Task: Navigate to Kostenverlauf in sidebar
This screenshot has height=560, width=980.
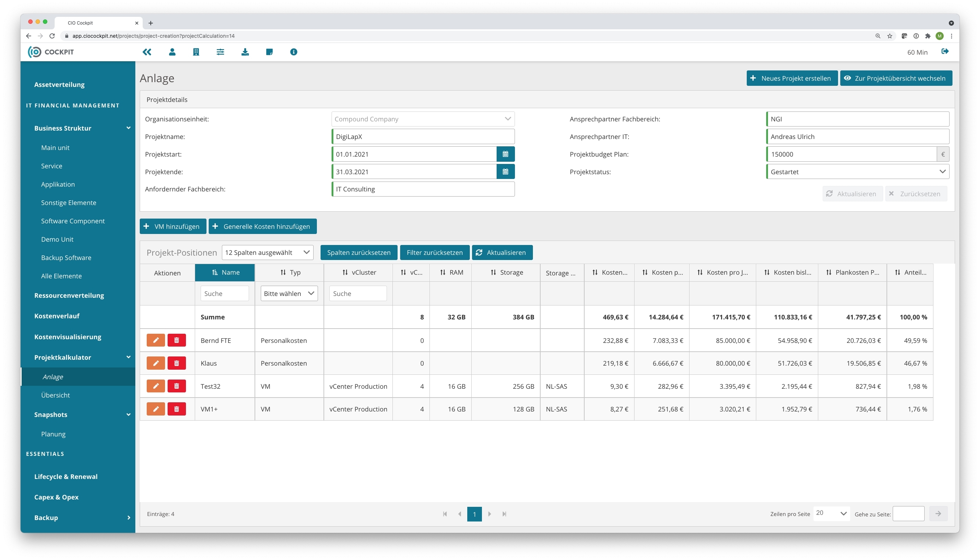Action: [x=57, y=316]
